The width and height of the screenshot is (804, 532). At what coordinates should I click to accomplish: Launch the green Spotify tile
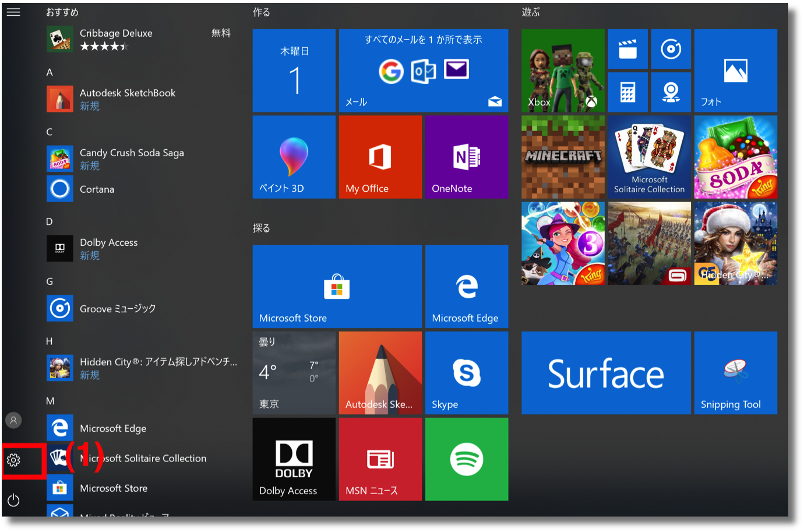point(467,459)
